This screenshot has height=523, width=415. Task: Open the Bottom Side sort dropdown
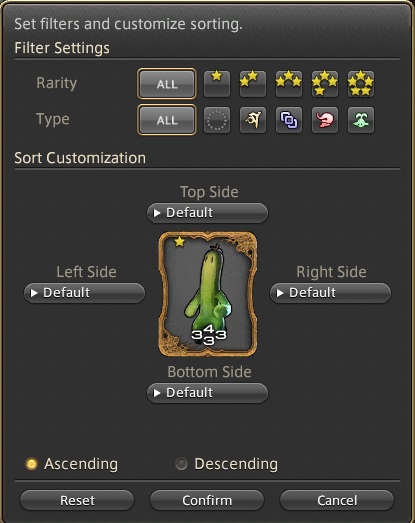click(x=207, y=393)
